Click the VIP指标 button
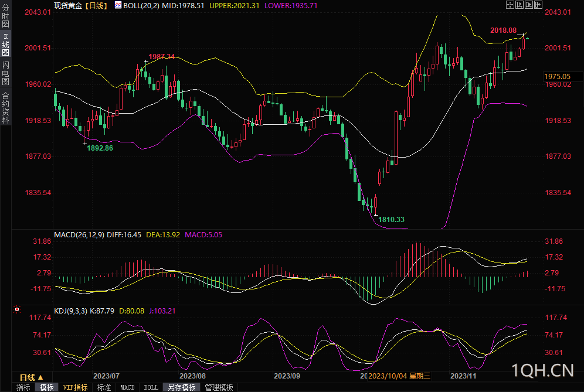The width and height of the screenshot is (584, 392). tap(75, 387)
